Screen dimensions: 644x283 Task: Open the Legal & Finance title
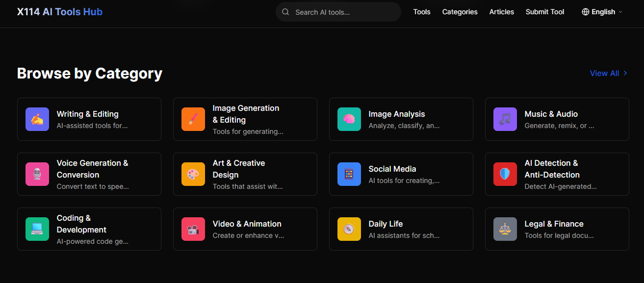(554, 224)
